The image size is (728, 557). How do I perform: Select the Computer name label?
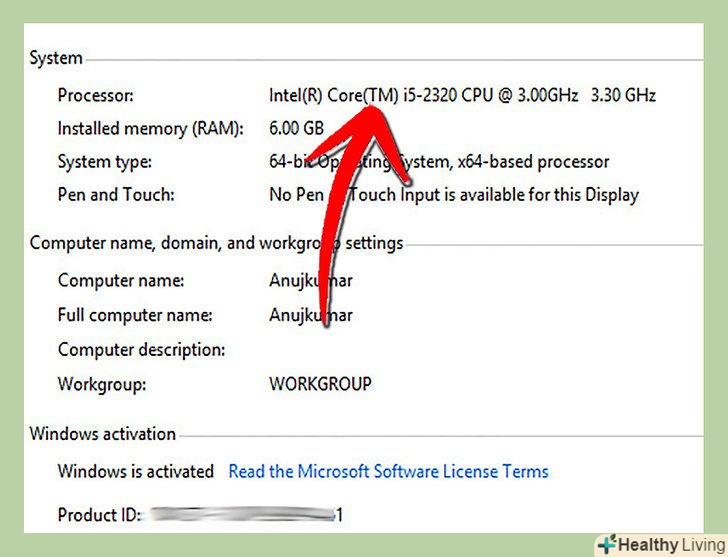click(x=121, y=280)
